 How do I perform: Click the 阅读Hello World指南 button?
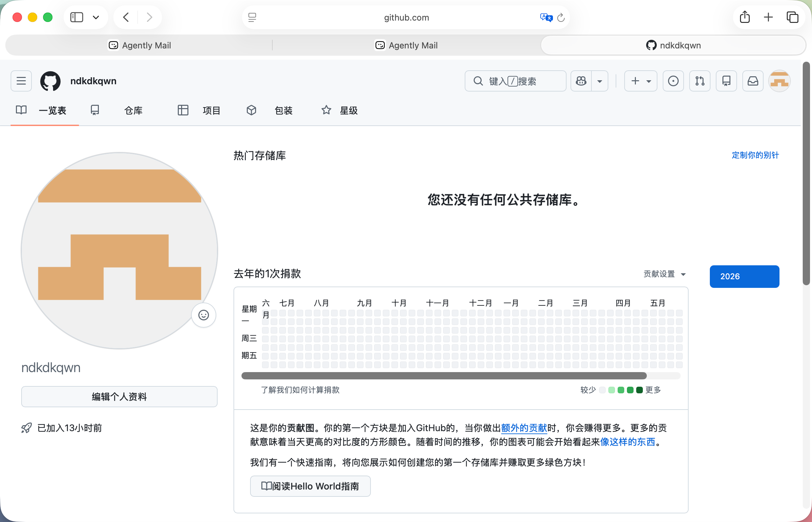click(310, 486)
